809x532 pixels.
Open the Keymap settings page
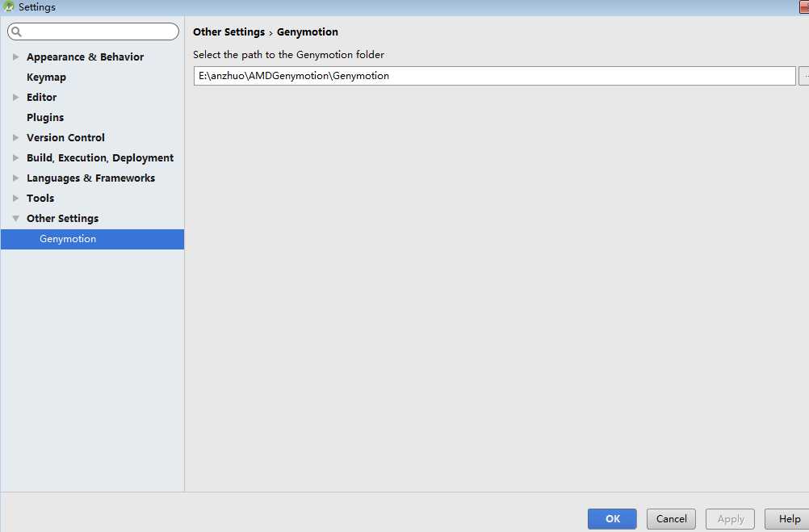[47, 77]
